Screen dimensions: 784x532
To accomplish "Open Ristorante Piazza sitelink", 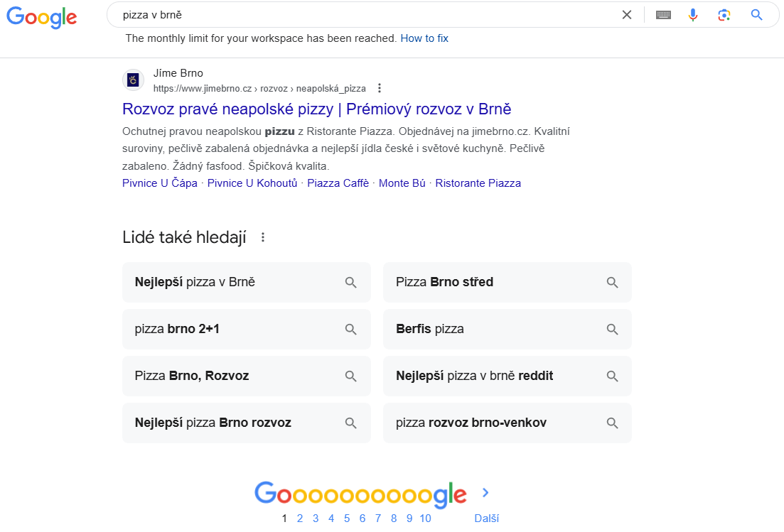I will [x=478, y=183].
